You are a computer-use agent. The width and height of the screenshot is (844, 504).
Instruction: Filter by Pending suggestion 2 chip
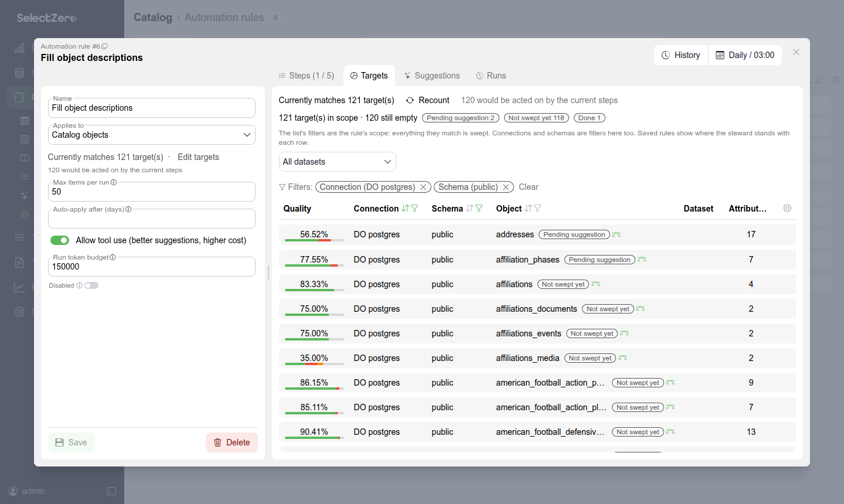[461, 118]
